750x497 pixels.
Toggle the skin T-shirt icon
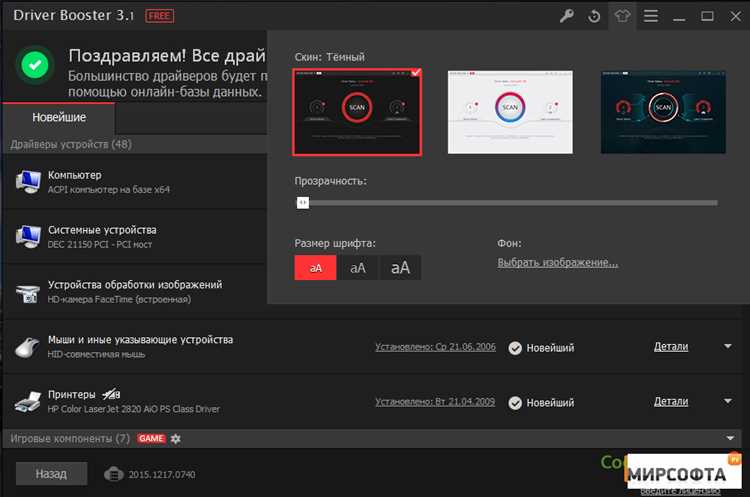click(622, 16)
